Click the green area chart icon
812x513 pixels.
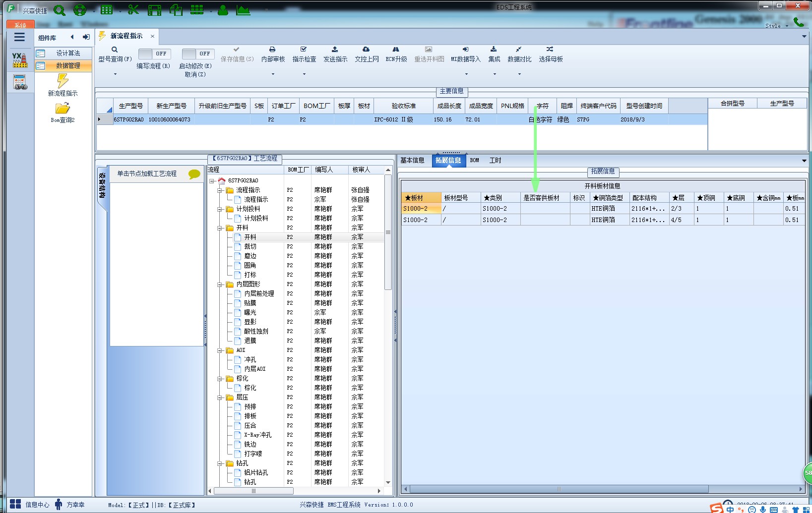(x=243, y=10)
